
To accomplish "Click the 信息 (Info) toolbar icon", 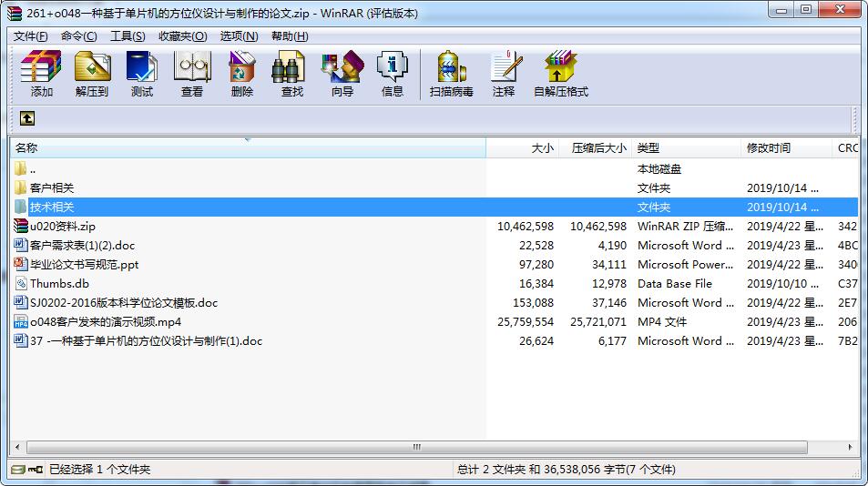I will 392,67.
